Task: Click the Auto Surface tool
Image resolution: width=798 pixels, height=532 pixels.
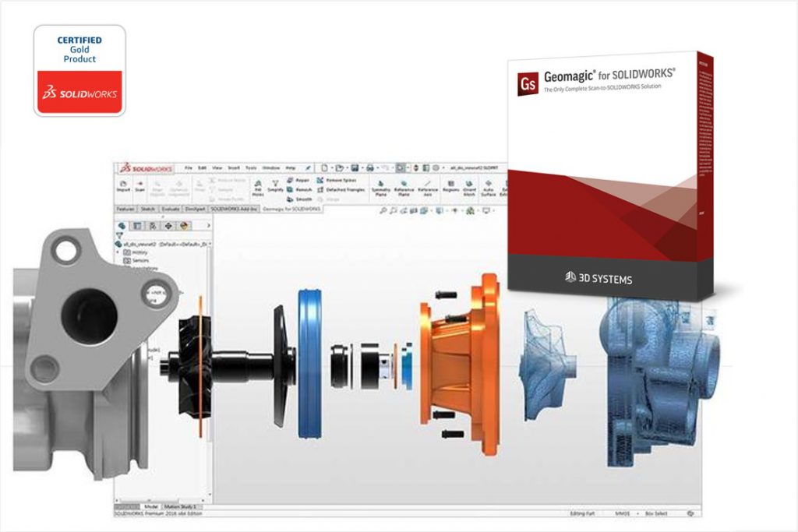Action: [x=488, y=188]
